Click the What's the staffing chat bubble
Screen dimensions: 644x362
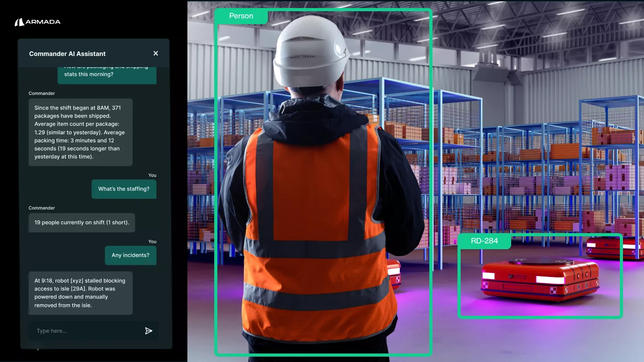click(124, 189)
